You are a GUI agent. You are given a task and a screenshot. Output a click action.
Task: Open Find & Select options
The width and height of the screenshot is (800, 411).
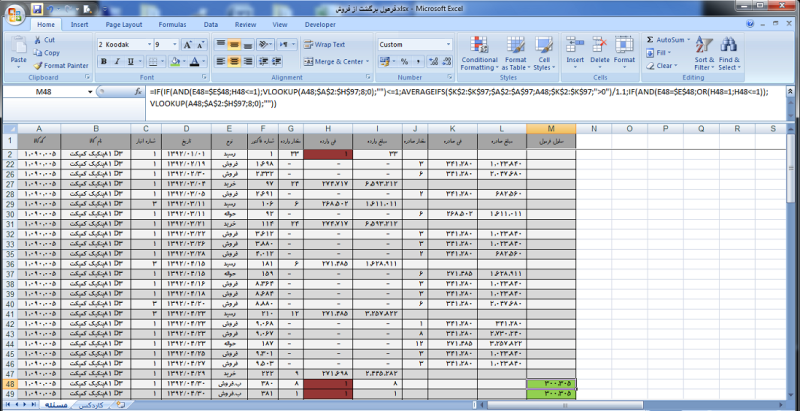click(x=729, y=54)
